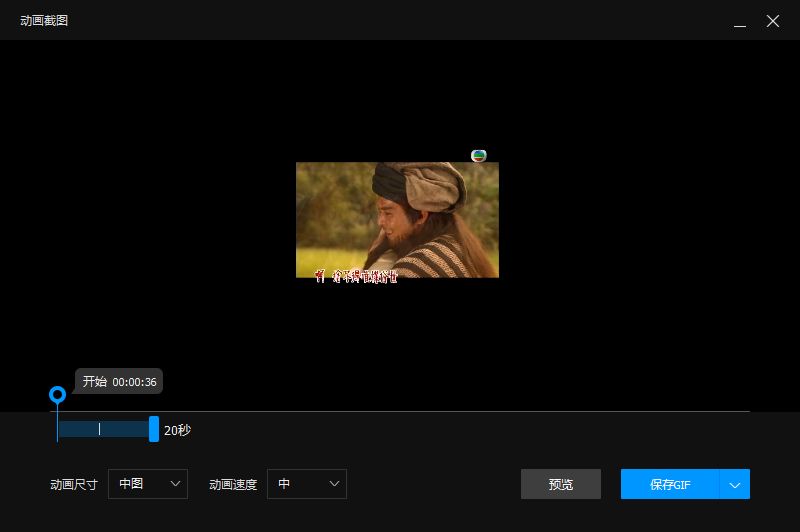Click the 动画速度 label text
Screen dimensions: 800x532
(233, 484)
